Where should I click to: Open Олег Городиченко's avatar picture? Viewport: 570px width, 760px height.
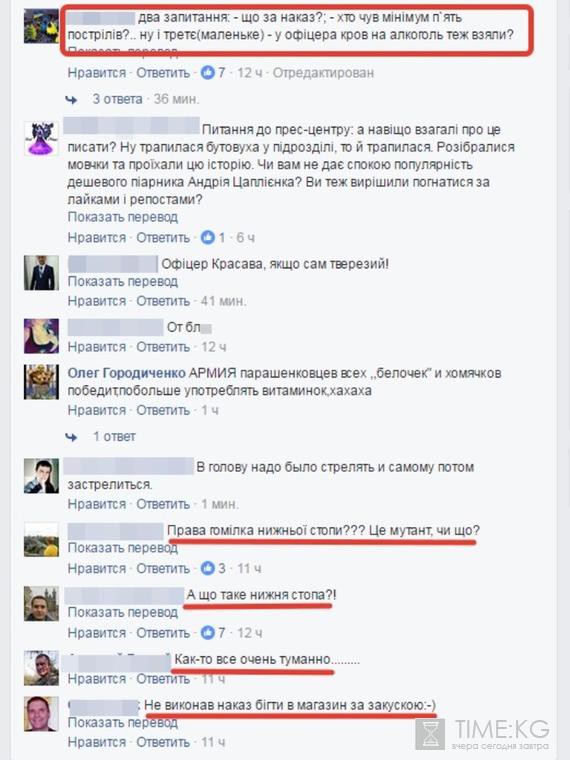41,382
